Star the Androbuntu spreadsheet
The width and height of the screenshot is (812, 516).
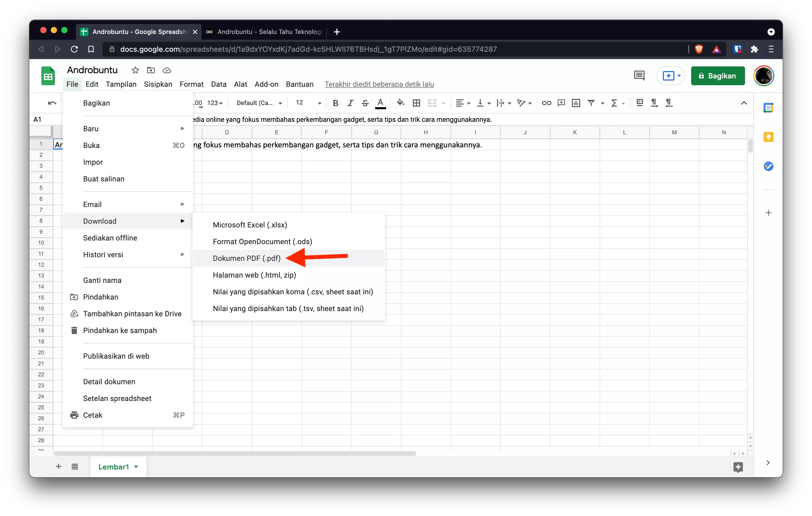coord(135,70)
